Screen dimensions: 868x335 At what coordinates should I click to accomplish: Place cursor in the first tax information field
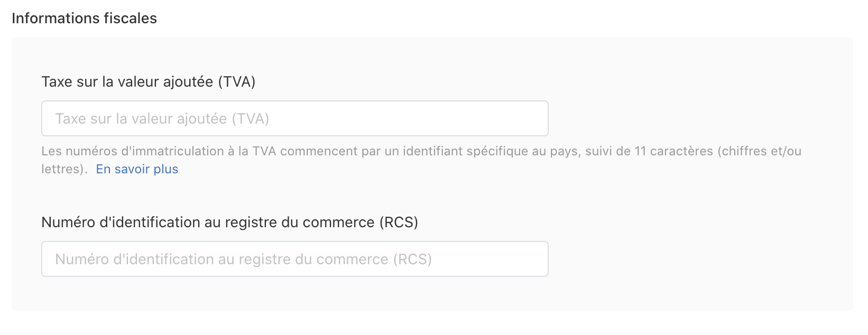pyautogui.click(x=295, y=118)
